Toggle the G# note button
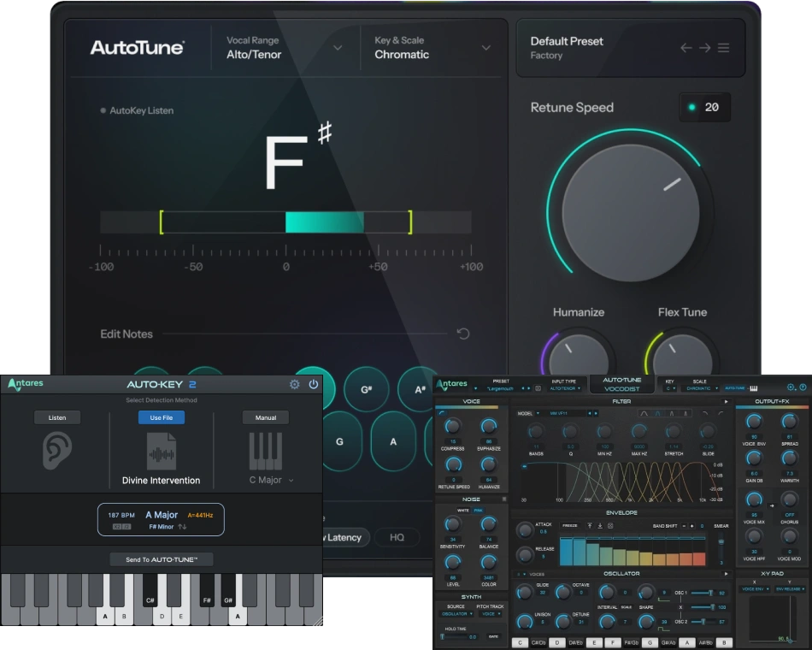812x650 pixels. click(366, 389)
